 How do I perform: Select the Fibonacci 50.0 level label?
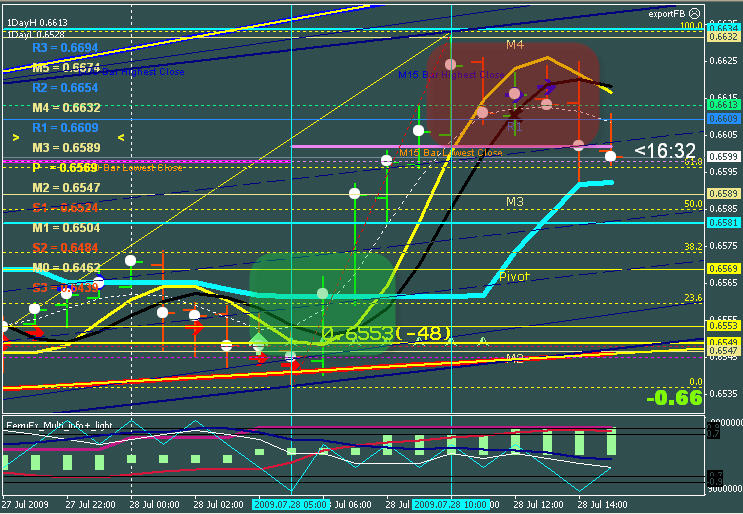pos(693,204)
